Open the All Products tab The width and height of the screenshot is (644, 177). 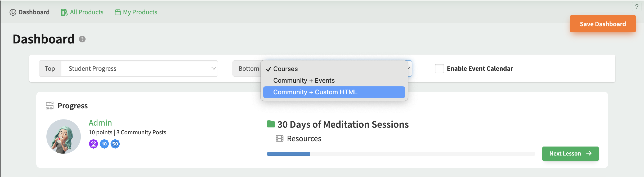82,12
